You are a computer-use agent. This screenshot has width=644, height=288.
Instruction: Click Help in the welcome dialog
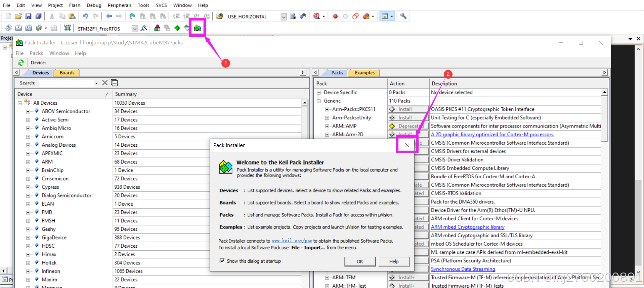coord(394,261)
